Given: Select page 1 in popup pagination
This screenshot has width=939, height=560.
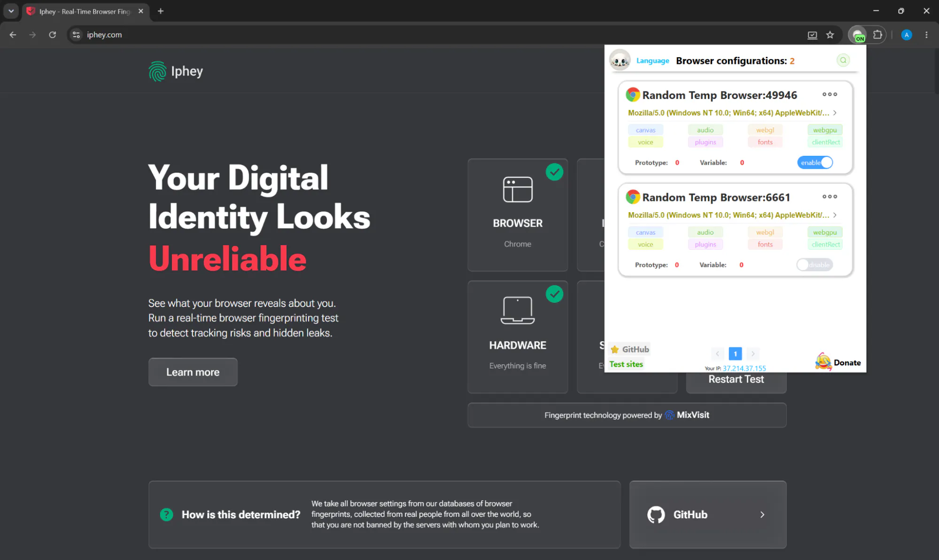Looking at the screenshot, I should (735, 353).
